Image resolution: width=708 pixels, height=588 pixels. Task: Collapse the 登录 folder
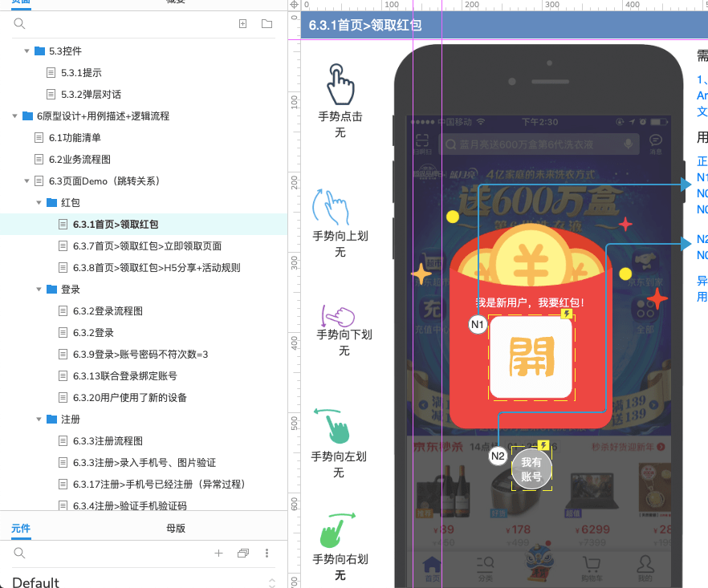(x=39, y=290)
